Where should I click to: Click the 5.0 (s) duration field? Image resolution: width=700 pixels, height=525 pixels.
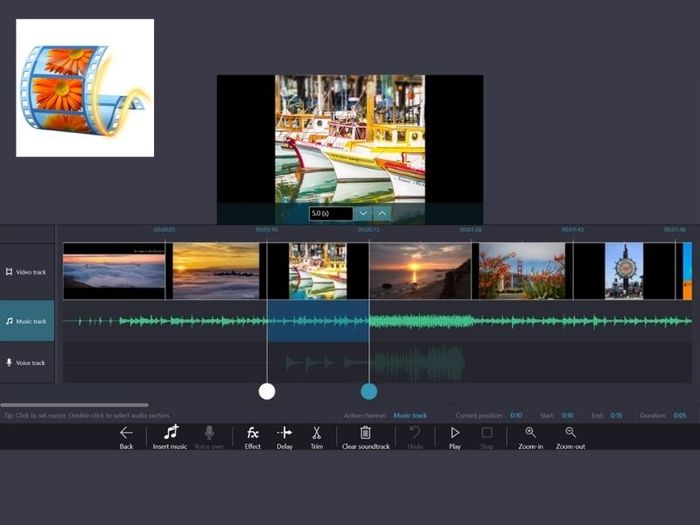point(331,213)
